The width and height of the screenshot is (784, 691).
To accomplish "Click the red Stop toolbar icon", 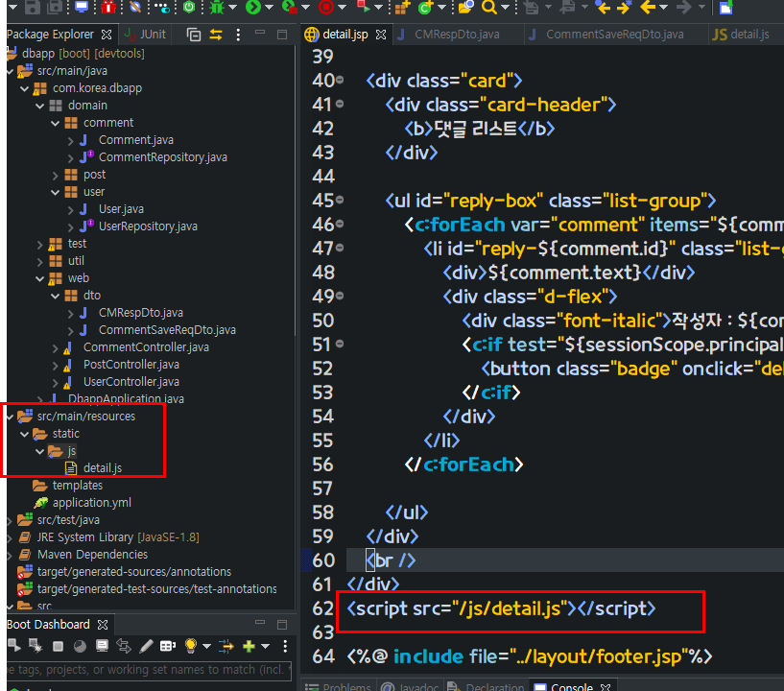I will click(x=326, y=7).
